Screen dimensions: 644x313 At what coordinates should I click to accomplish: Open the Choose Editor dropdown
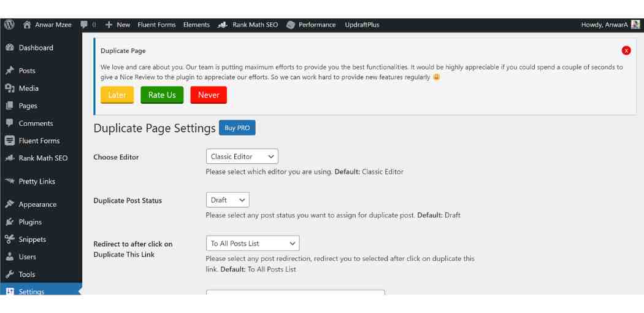[x=242, y=156]
